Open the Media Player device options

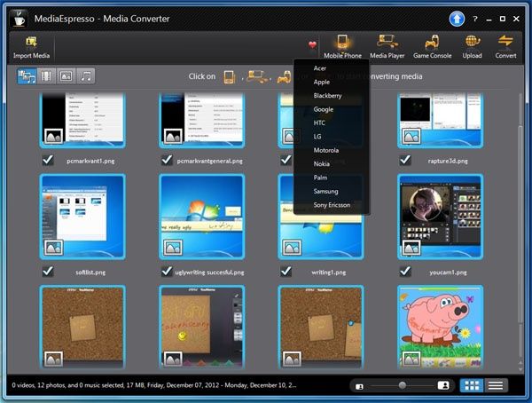[x=387, y=47]
